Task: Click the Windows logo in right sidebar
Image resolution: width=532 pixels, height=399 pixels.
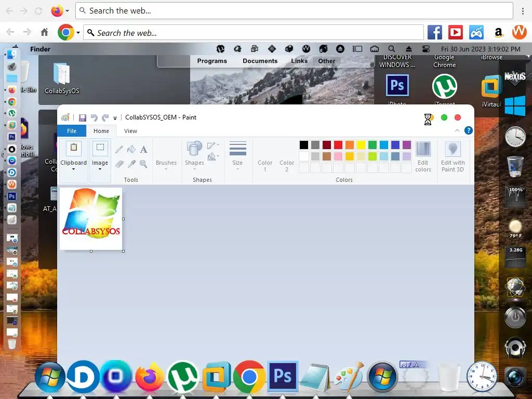Action: [x=515, y=106]
